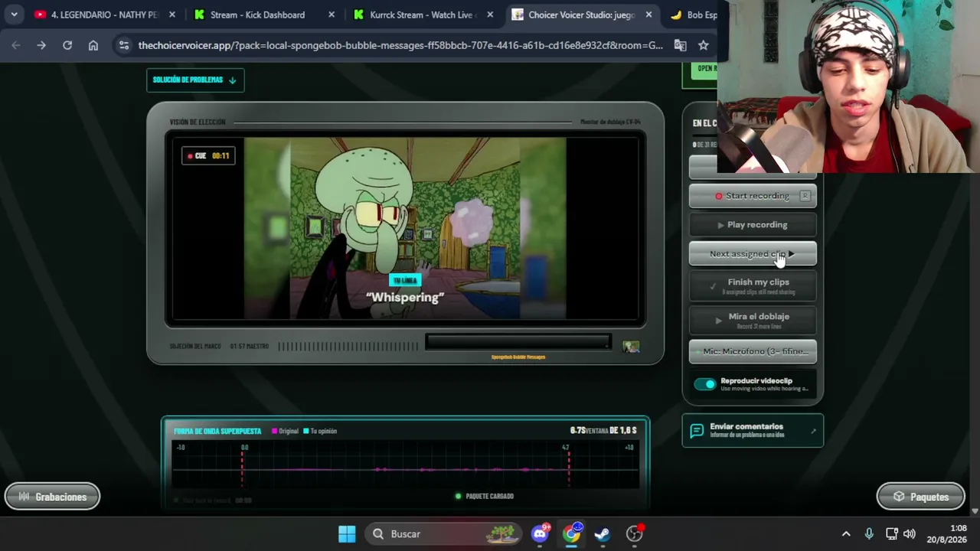Click the Start recording button

point(753,196)
